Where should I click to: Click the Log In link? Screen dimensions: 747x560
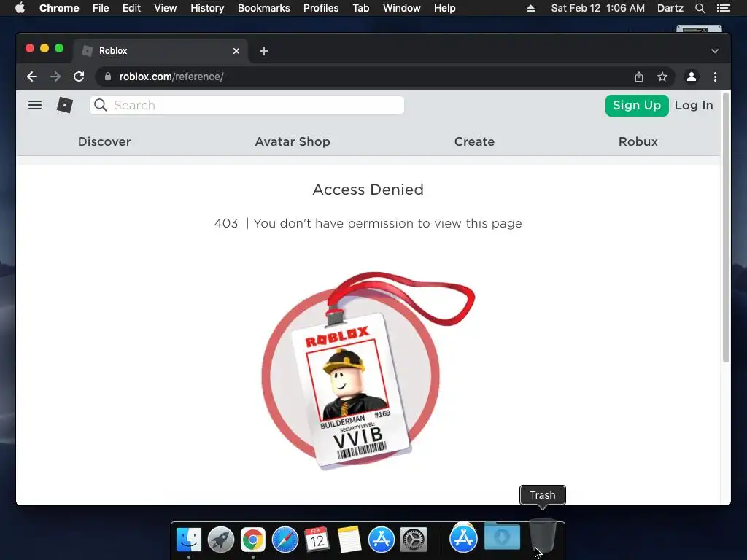pos(694,105)
